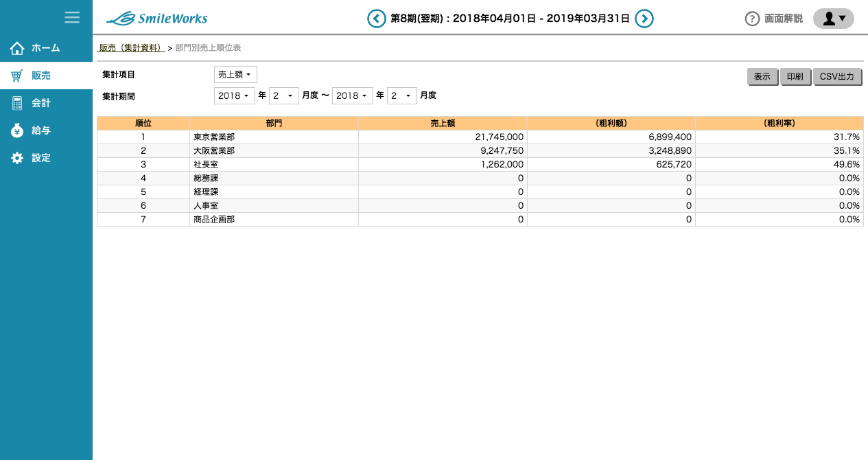
Task: Open the end year 2018 dropdown
Action: pyautogui.click(x=353, y=95)
